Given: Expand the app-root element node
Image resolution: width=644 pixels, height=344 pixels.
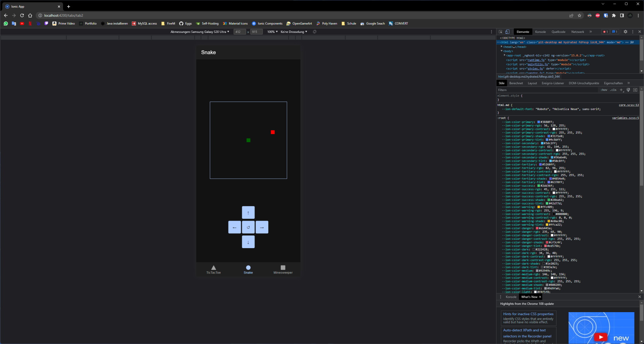Looking at the screenshot, I should tap(504, 55).
